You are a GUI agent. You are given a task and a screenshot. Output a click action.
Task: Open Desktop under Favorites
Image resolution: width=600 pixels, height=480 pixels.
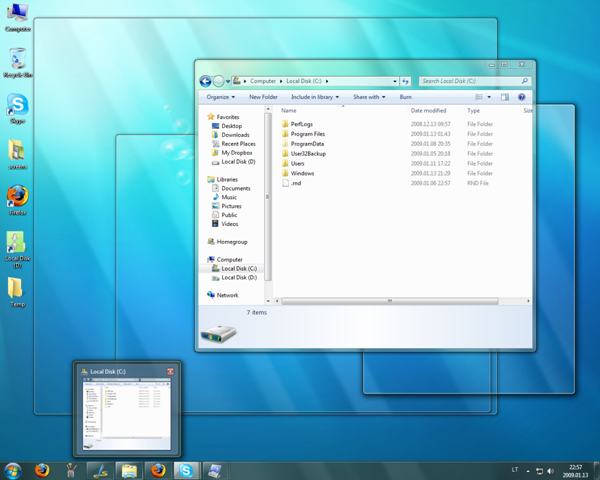(x=227, y=126)
